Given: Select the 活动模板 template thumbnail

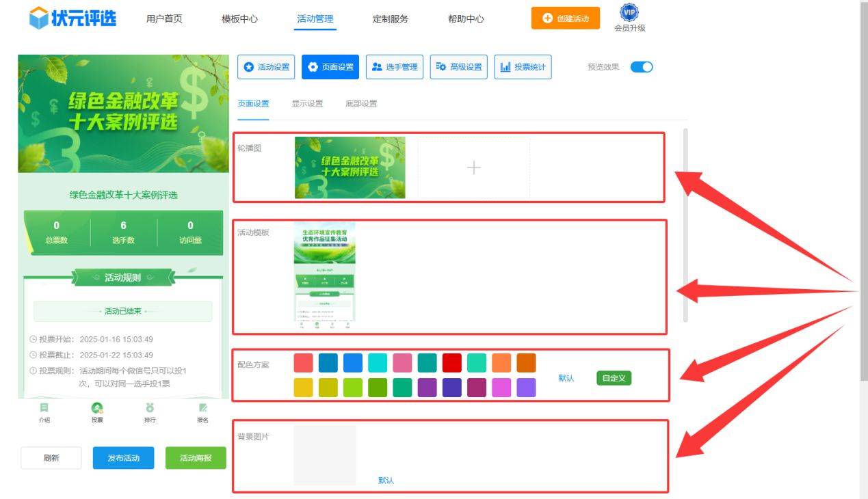Looking at the screenshot, I should click(324, 276).
